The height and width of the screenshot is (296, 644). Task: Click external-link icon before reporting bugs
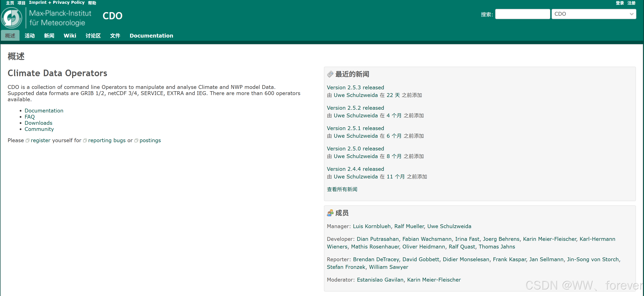(85, 141)
